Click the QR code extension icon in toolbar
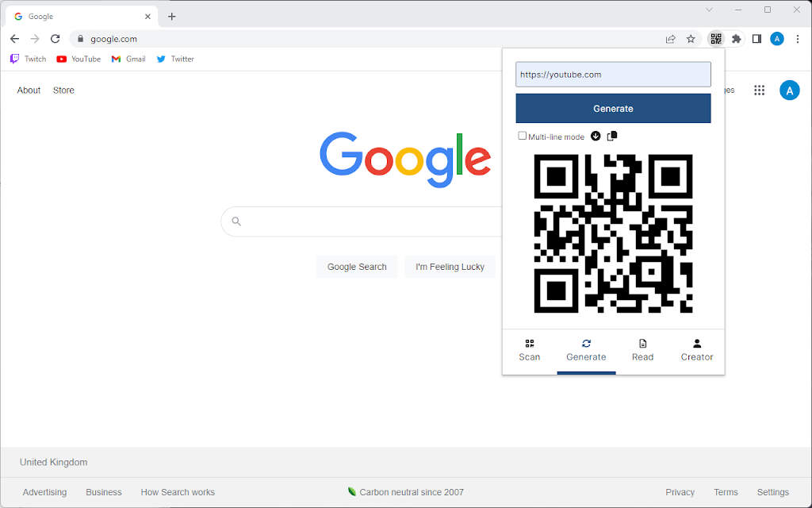Image resolution: width=812 pixels, height=508 pixels. 716,39
